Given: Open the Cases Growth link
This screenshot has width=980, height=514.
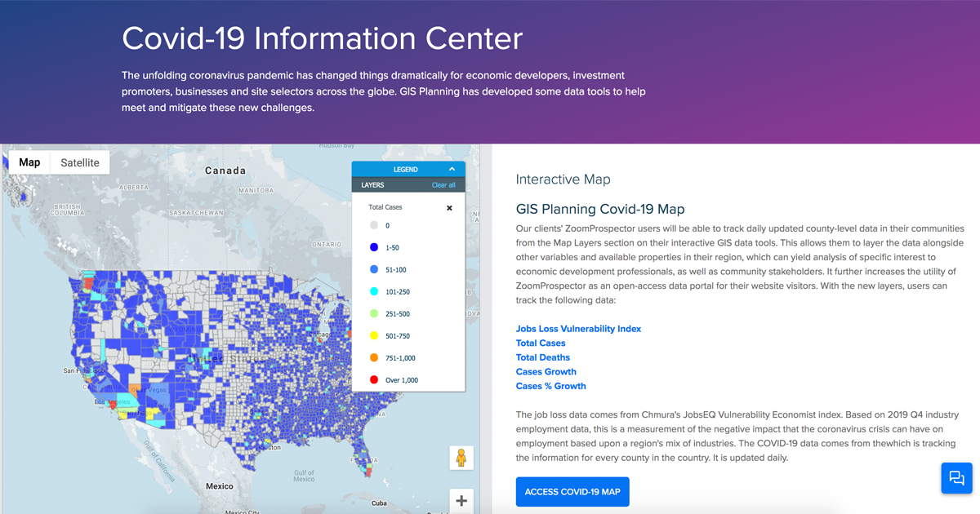Looking at the screenshot, I should click(547, 372).
